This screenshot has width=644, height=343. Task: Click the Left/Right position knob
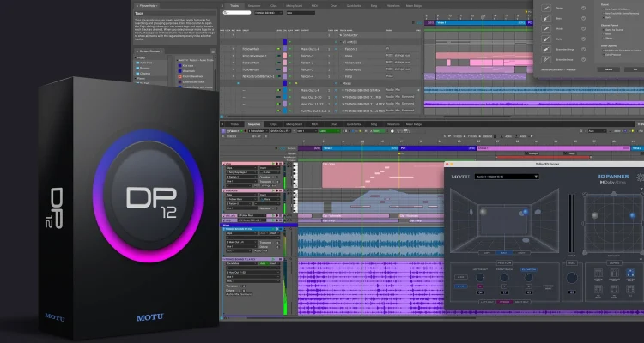tap(480, 277)
